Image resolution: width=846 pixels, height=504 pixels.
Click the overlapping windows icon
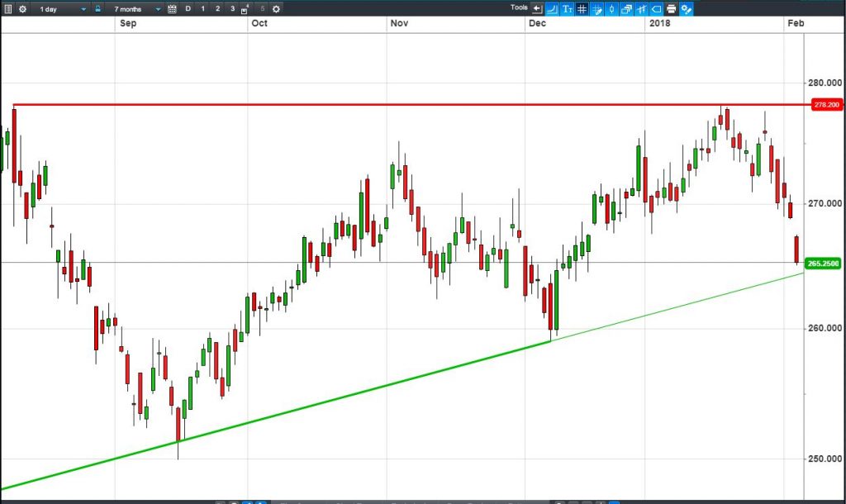coord(626,8)
